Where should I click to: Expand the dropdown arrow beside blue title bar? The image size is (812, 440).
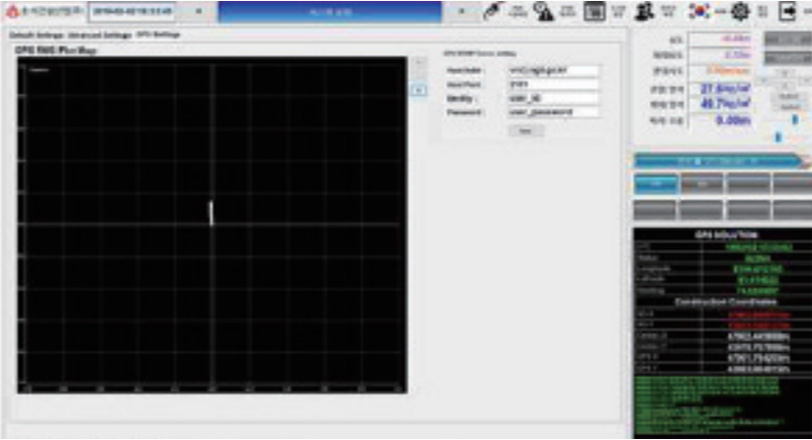461,11
